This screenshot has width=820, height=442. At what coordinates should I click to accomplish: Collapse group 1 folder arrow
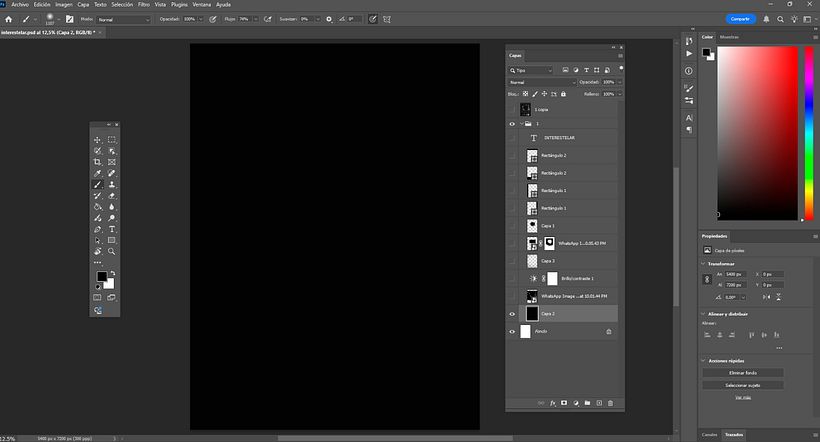[x=521, y=124]
